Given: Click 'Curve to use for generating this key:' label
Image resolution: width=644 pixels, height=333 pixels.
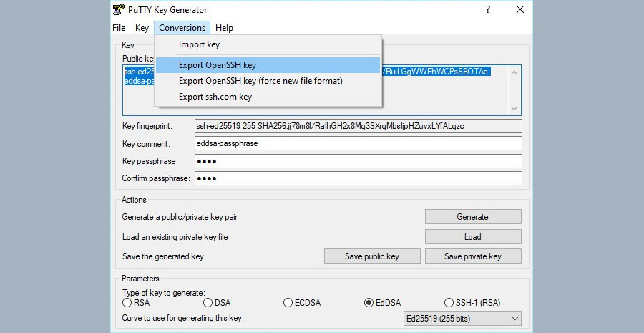Looking at the screenshot, I should point(182,318).
